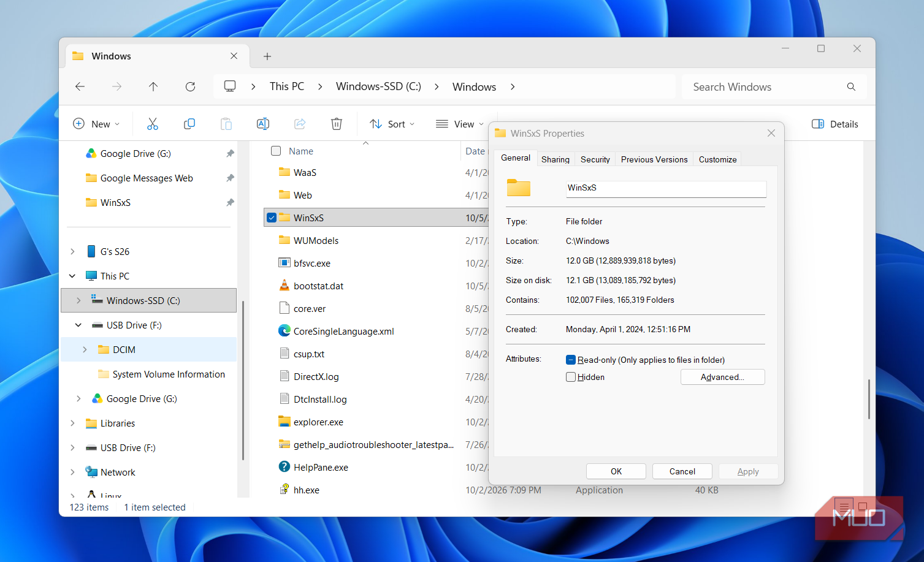Toggle the Read-only attribute checkbox

coord(571,360)
